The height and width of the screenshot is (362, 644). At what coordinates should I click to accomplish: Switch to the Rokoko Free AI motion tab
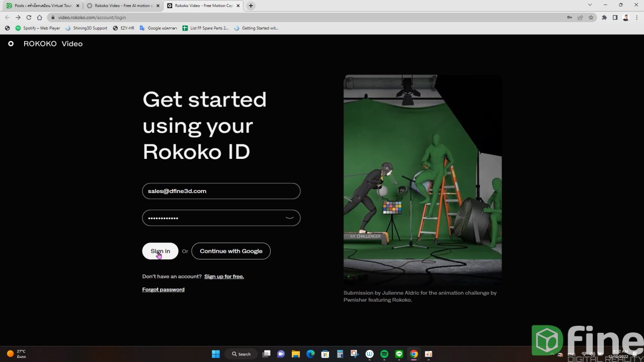click(x=122, y=6)
